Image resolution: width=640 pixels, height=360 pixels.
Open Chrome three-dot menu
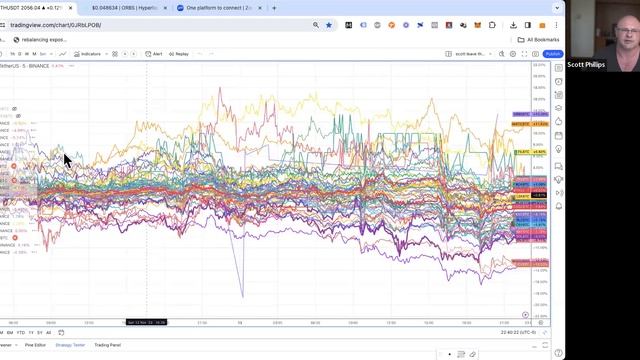(x=556, y=25)
